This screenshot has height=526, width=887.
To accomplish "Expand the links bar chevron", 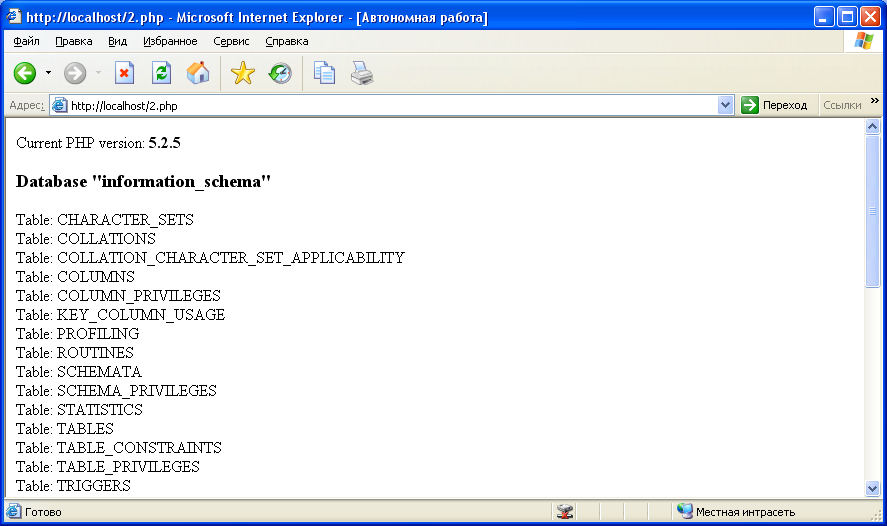I will coord(875,101).
